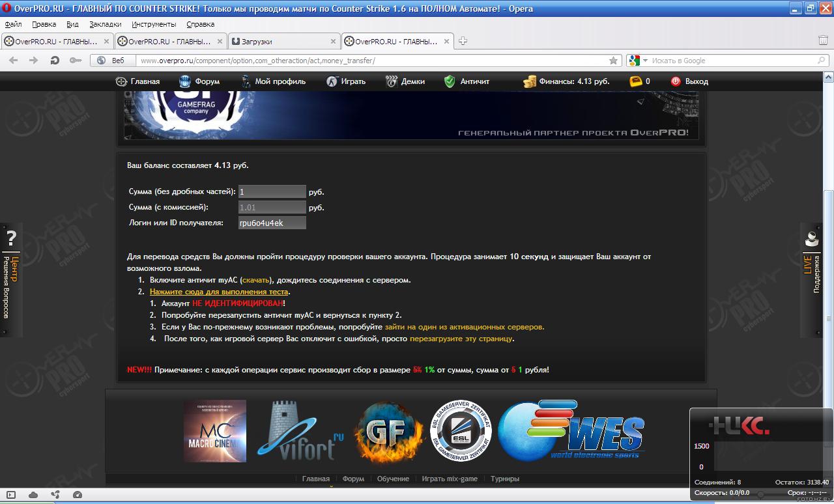Screen dimensions: 834x504
Task: Click the скачать antichit download link
Action: point(255,280)
